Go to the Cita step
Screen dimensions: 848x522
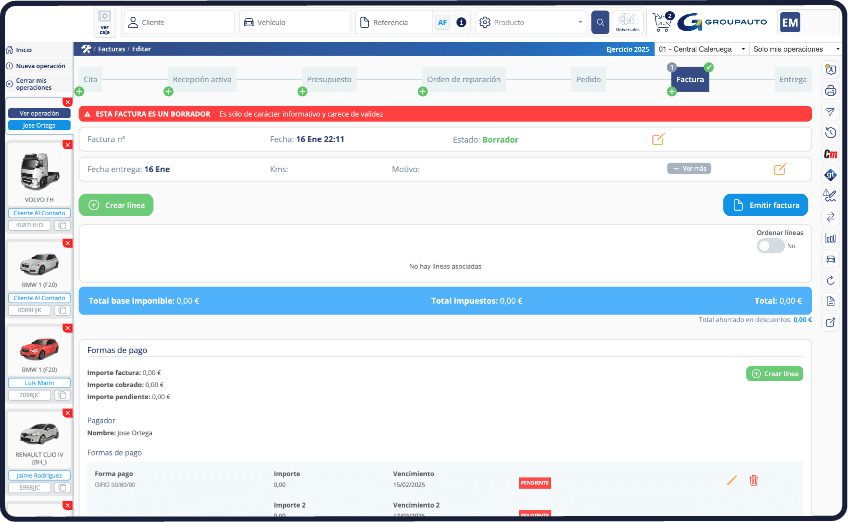click(90, 79)
